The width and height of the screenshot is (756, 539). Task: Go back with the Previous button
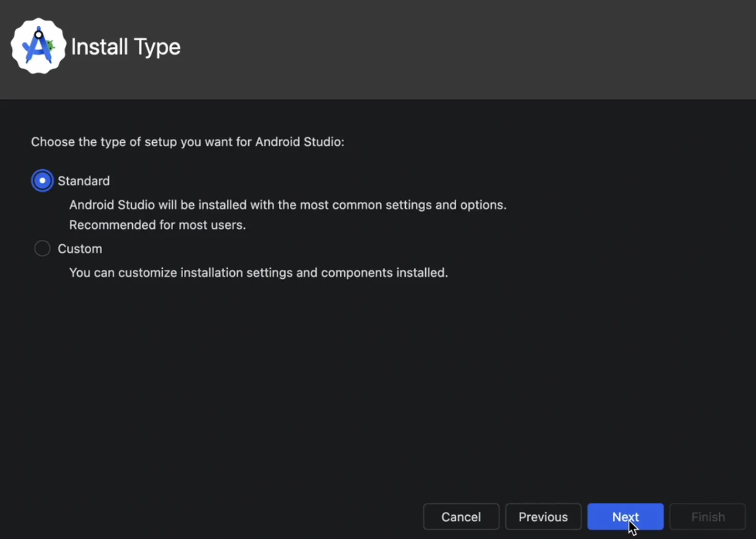click(x=543, y=517)
